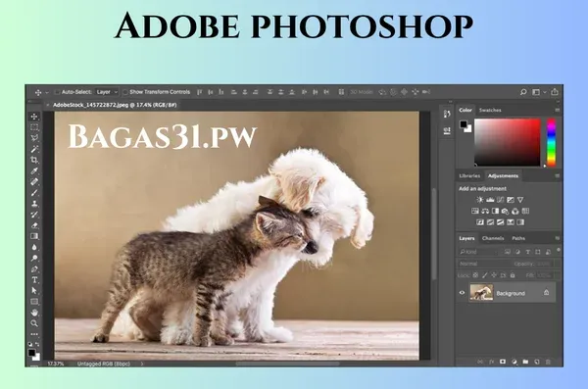Select the Eraser tool
The width and height of the screenshot is (588, 389).
(34, 225)
